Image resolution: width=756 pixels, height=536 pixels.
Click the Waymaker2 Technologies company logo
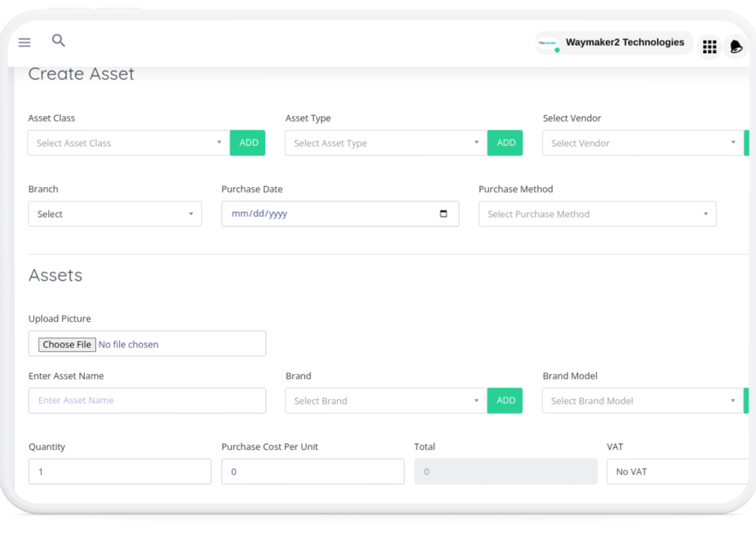tap(548, 43)
